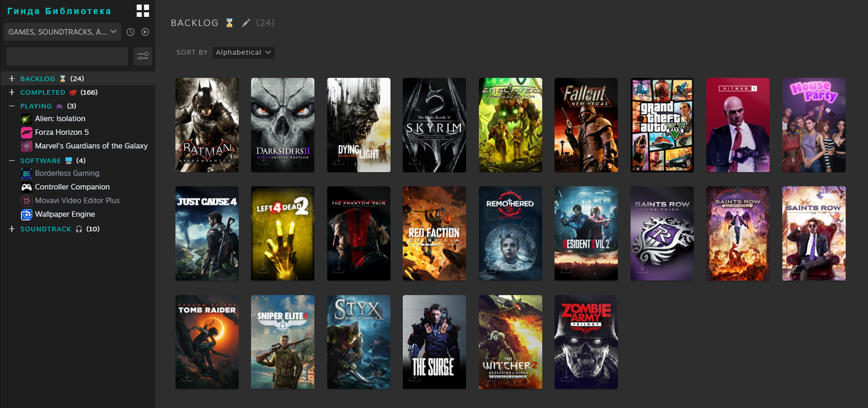868x408 pixels.
Task: Open Just Cause 4 cover
Action: [207, 234]
